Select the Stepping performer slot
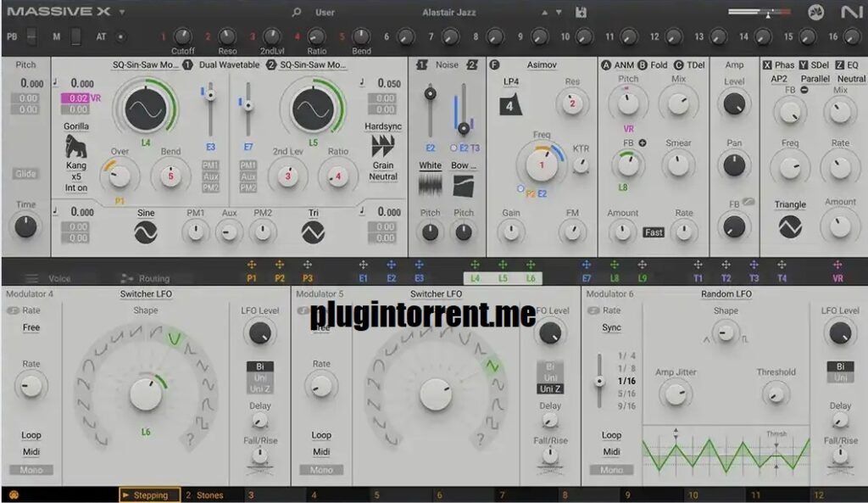This screenshot has width=868, height=503. [149, 495]
